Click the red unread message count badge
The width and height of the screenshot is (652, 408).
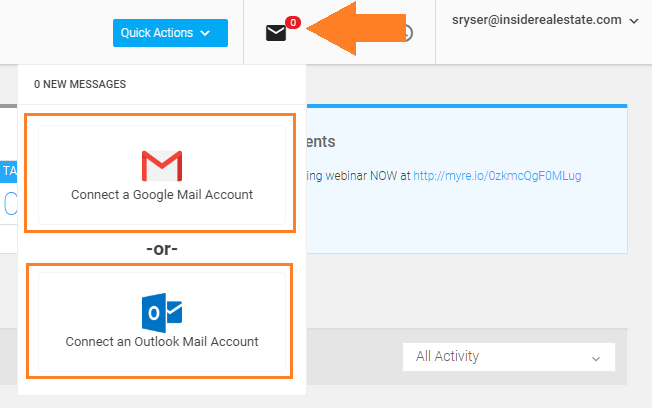coord(293,22)
